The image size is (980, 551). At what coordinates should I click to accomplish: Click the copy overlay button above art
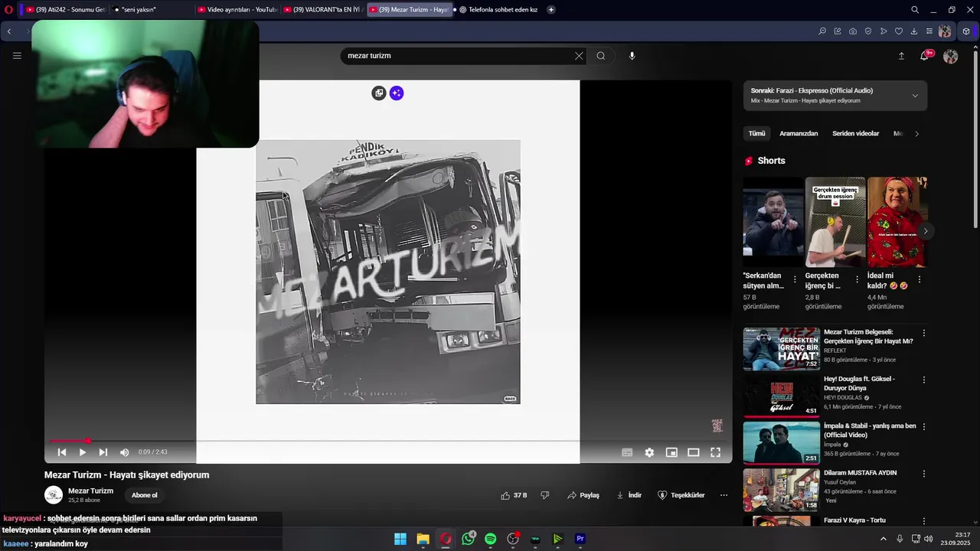(378, 93)
